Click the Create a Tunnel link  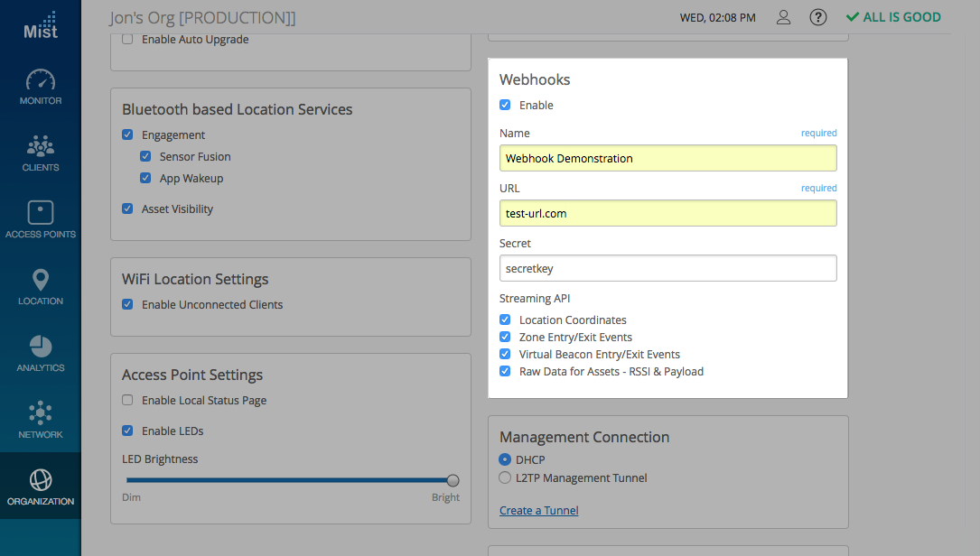coord(538,511)
